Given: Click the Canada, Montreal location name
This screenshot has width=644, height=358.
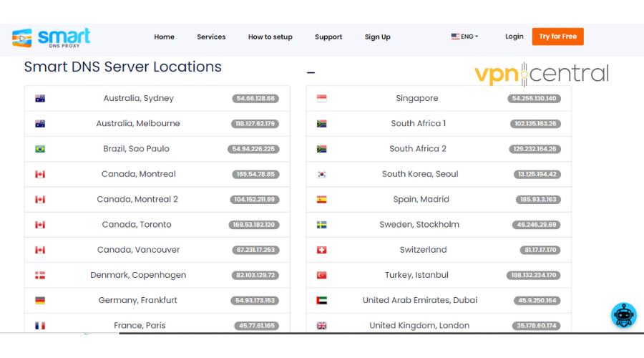Looking at the screenshot, I should coord(138,174).
